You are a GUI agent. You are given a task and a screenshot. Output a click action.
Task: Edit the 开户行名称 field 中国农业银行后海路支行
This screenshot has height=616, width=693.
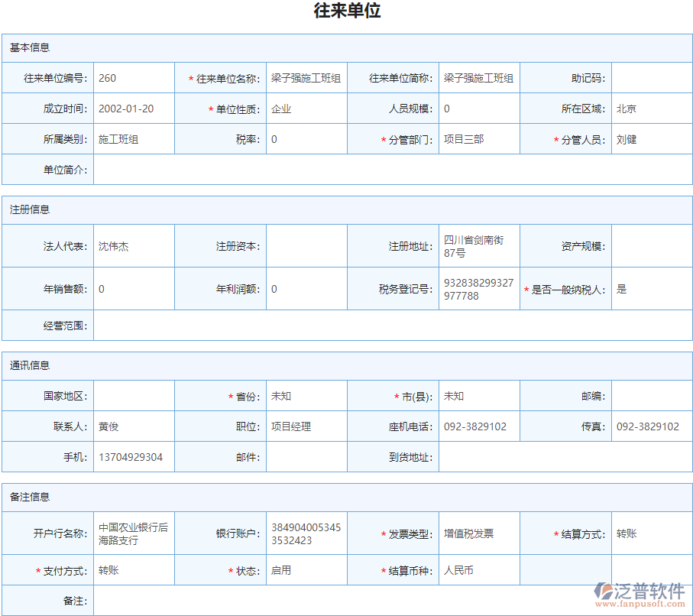coord(134,533)
